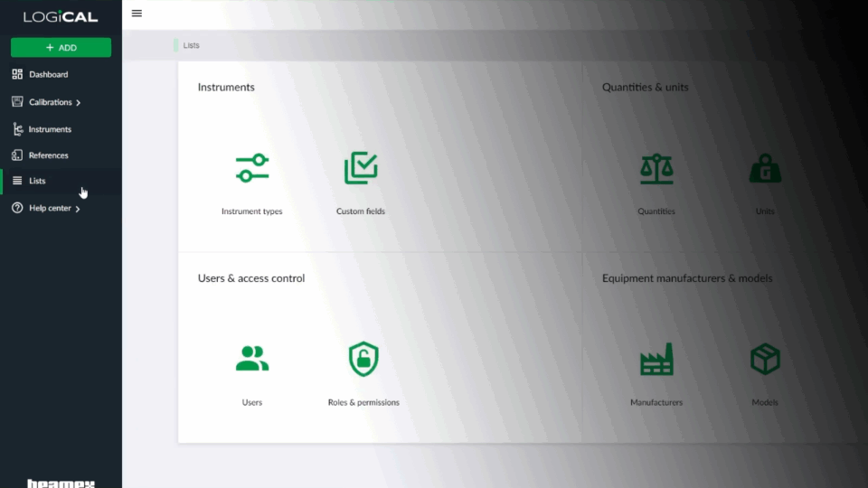Open the Quantities scales icon
Image resolution: width=868 pixels, height=488 pixels.
pos(656,168)
